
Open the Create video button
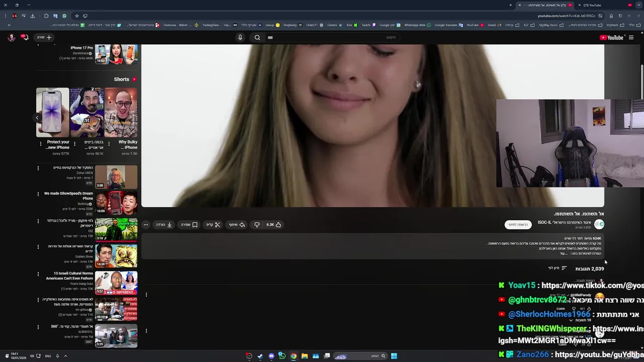44,37
